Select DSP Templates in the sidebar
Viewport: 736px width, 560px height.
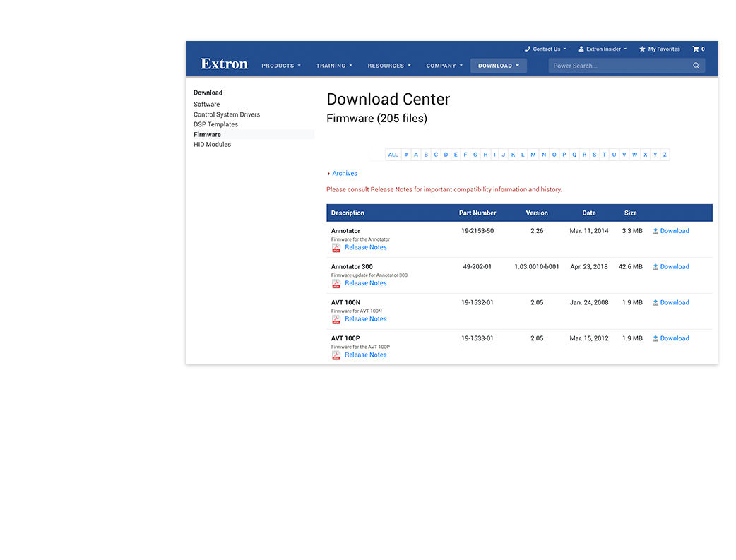coord(216,124)
